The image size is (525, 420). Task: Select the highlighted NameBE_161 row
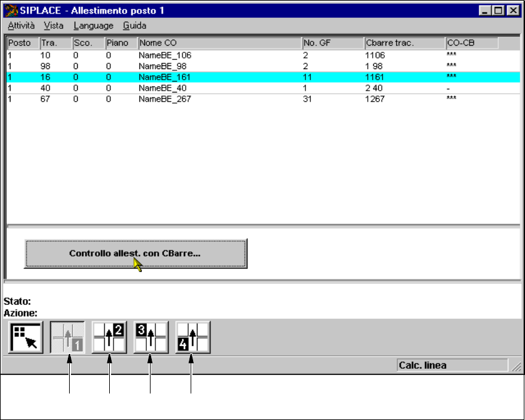263,77
